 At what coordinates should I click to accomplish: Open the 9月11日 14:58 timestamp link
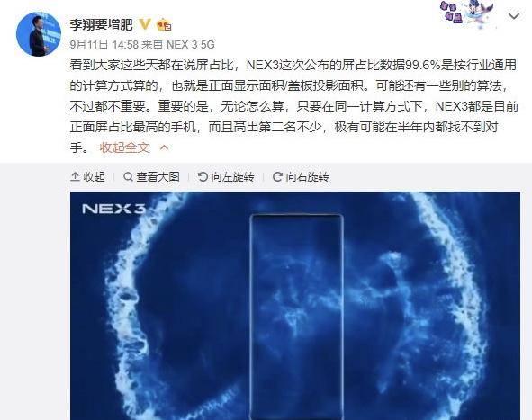(x=104, y=44)
